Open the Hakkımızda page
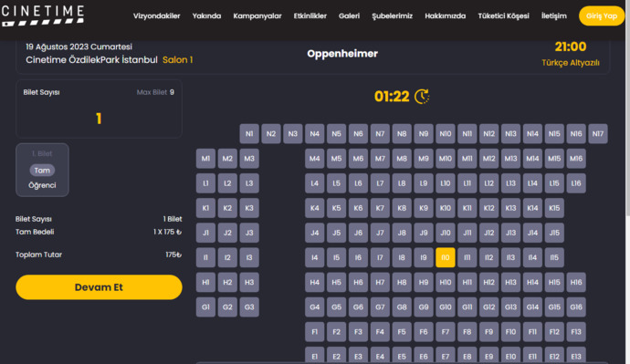630x364 pixels. [x=446, y=16]
